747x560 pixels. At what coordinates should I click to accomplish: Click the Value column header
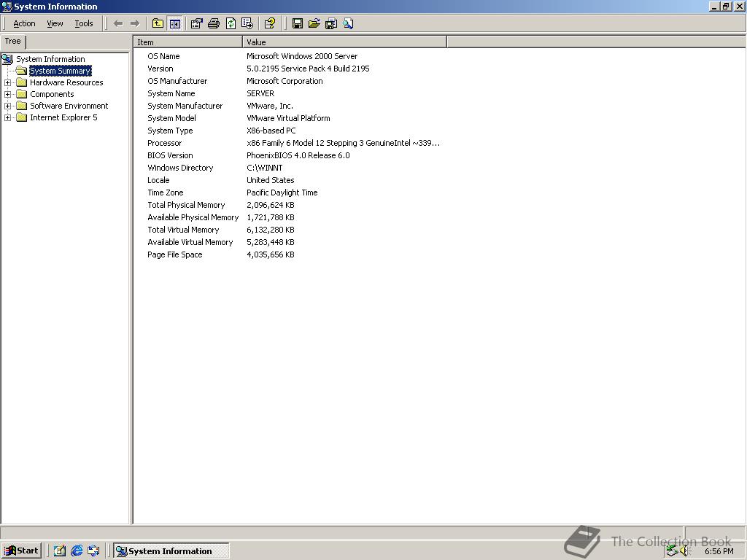(x=344, y=42)
